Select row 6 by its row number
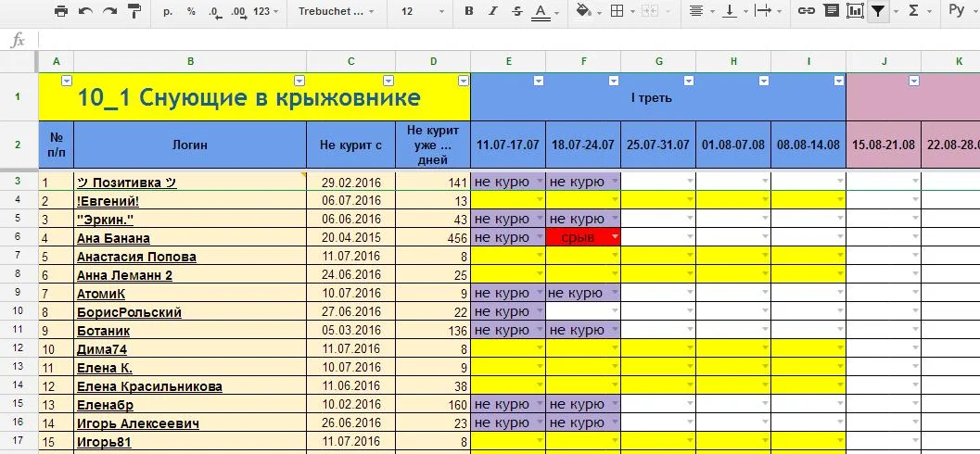980x454 pixels. [x=19, y=238]
